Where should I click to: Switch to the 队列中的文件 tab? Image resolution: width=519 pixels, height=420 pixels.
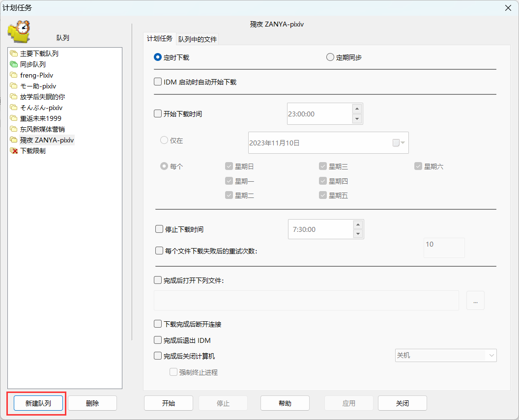(x=198, y=39)
